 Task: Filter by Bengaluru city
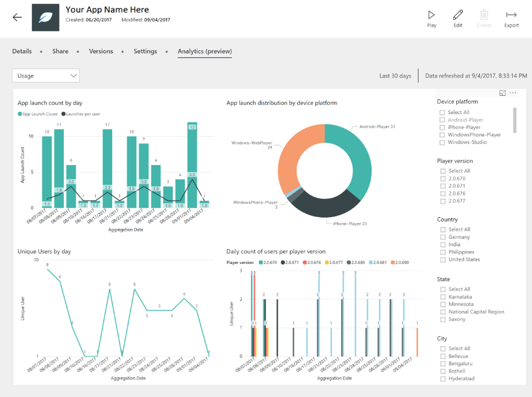[x=443, y=363]
